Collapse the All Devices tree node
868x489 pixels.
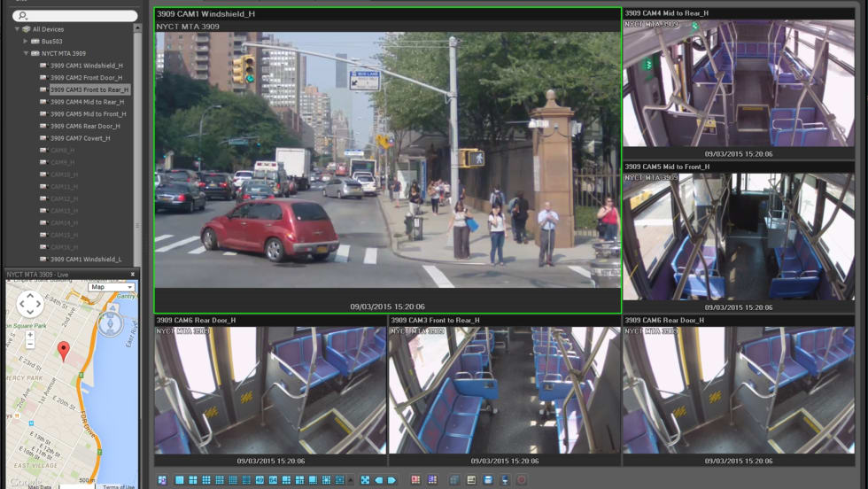[x=17, y=29]
